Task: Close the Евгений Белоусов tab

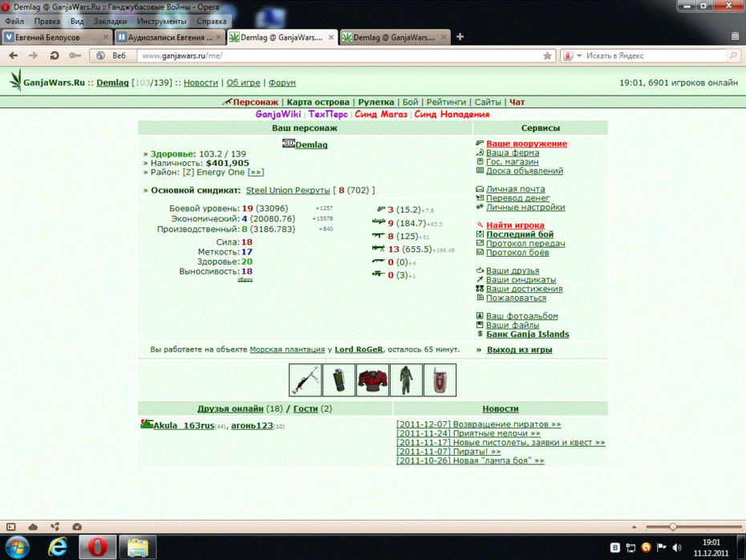Action: click(x=106, y=37)
